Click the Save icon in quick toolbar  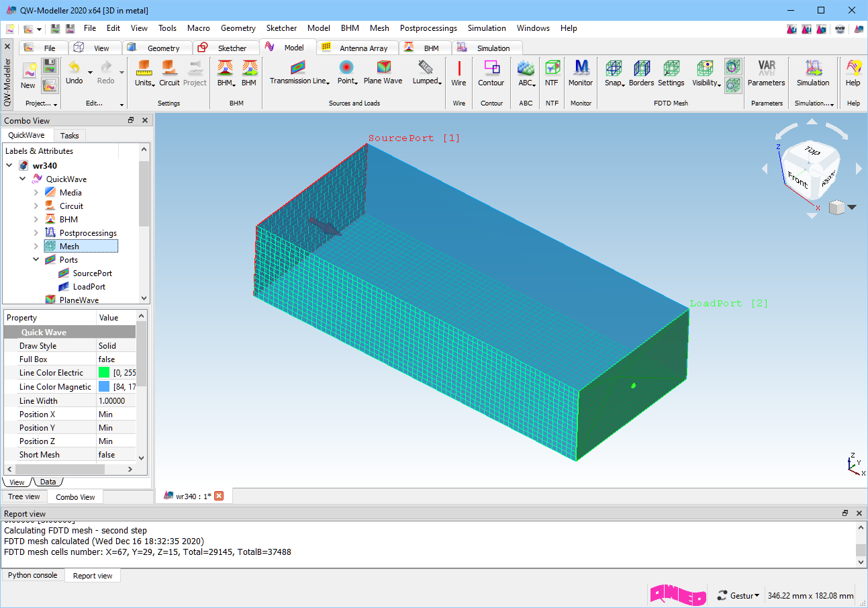[x=55, y=28]
